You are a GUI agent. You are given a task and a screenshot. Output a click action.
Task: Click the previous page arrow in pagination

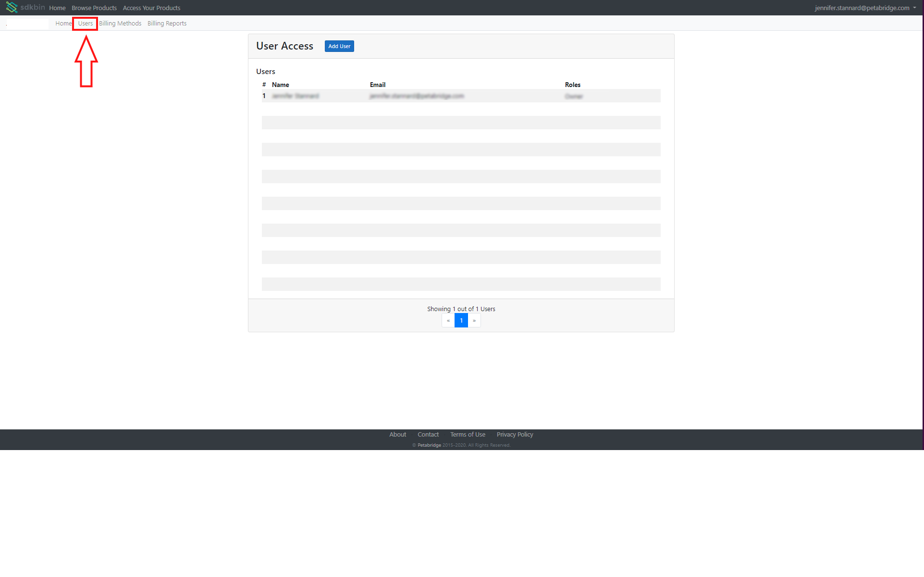pyautogui.click(x=448, y=320)
